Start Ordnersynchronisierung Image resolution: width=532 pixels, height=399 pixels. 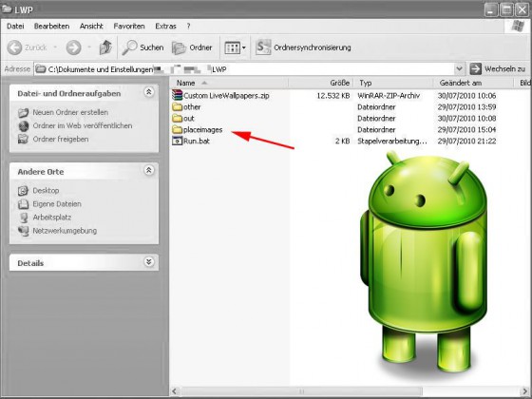tap(304, 47)
